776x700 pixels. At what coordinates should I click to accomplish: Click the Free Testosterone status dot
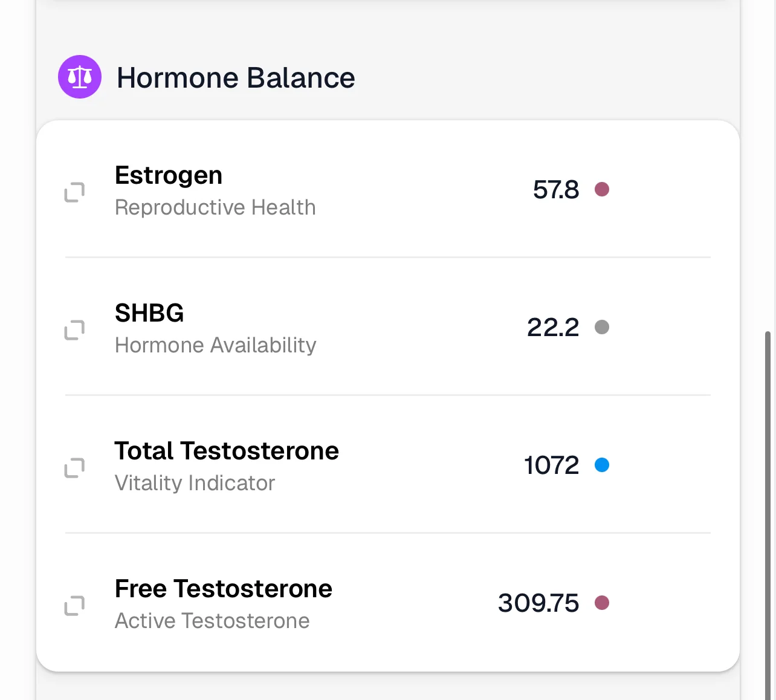pos(602,603)
